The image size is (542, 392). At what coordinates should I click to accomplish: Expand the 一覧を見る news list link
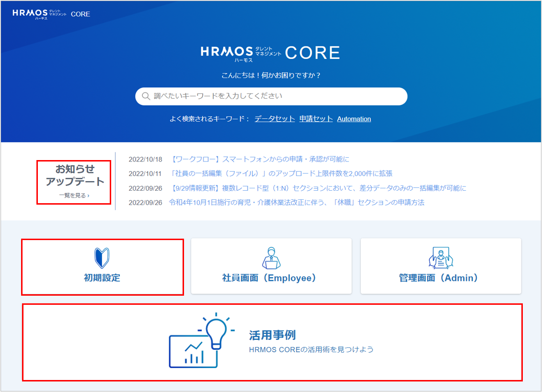pyautogui.click(x=74, y=196)
